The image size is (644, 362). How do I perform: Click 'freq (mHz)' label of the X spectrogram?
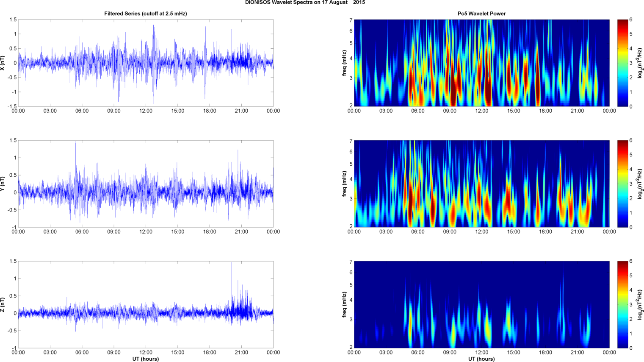[345, 63]
